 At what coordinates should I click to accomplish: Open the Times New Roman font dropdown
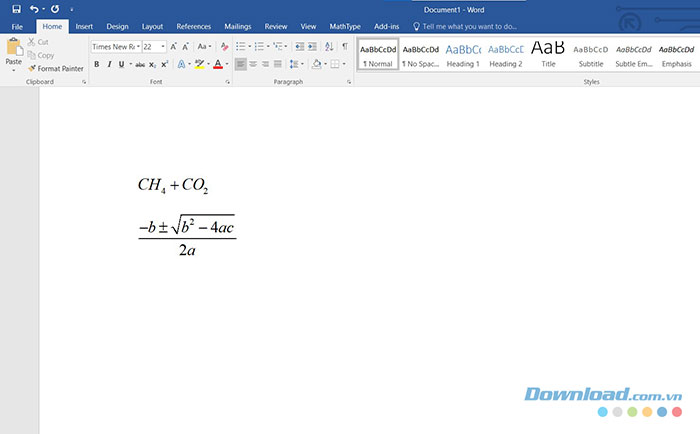113,46
